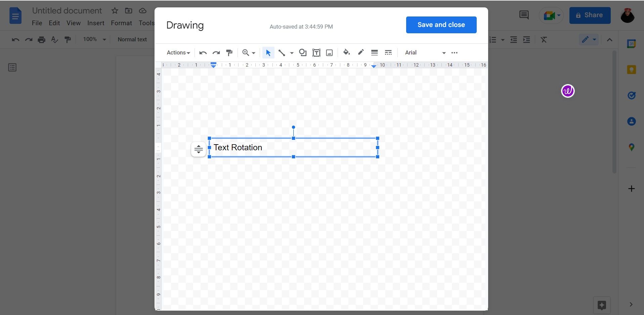Open comment history
Viewport: 644px width, 315px height.
524,15
